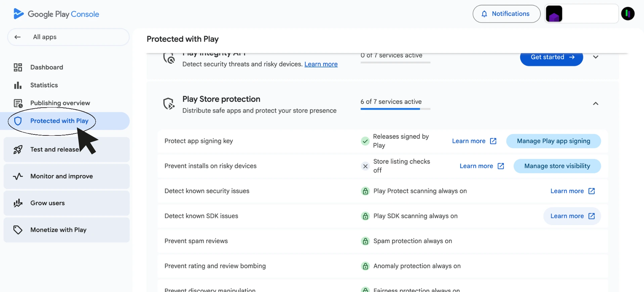Collapse the Play Store protection section
Screen dimensions: 644x292
(x=596, y=104)
